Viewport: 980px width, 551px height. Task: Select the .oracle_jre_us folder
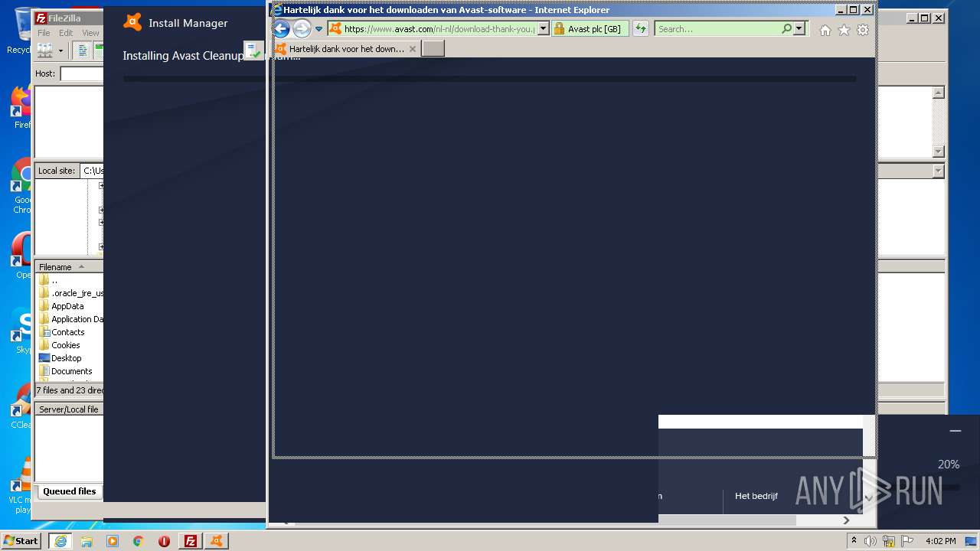70,293
